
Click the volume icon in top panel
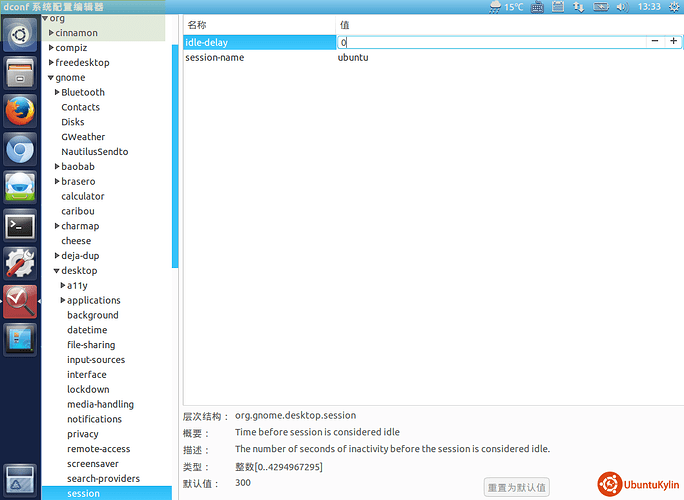(x=621, y=7)
